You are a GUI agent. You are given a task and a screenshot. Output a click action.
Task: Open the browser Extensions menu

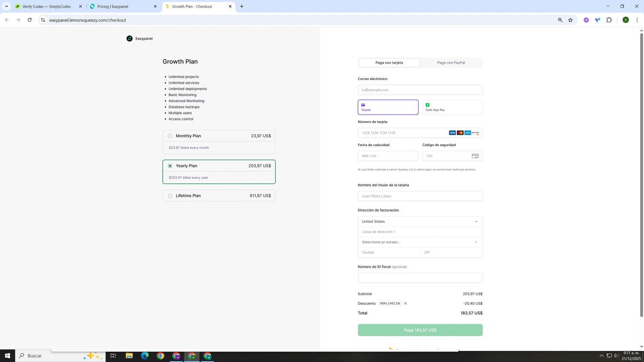pos(609,20)
